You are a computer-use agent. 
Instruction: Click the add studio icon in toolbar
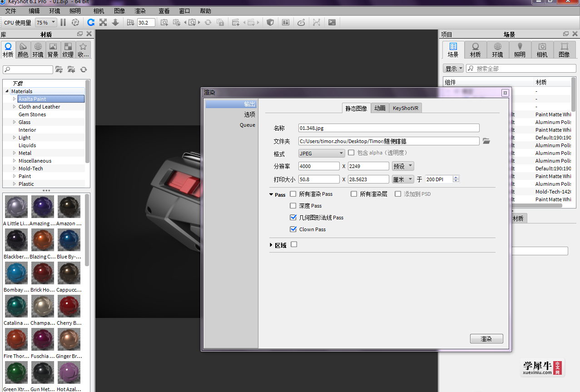tap(235, 22)
